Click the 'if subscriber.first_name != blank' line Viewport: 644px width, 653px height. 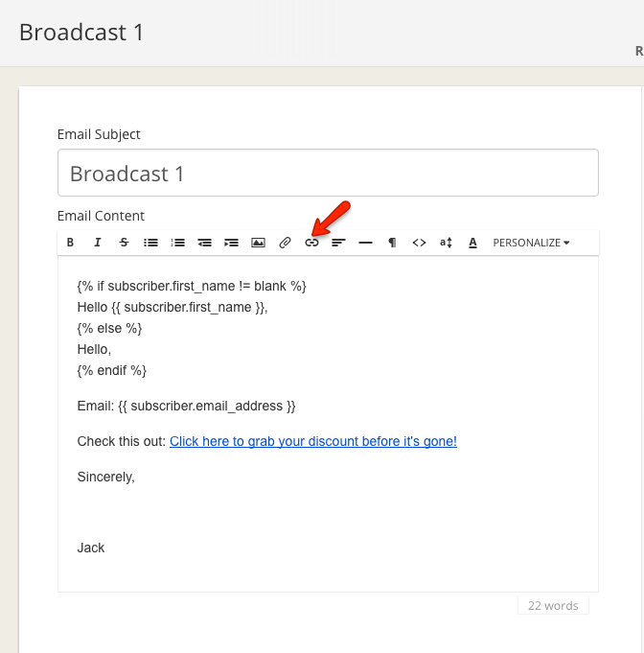coord(192,286)
